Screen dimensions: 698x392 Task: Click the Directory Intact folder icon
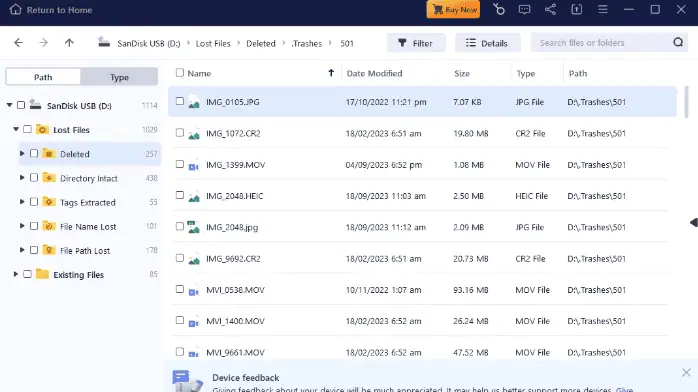tap(49, 178)
